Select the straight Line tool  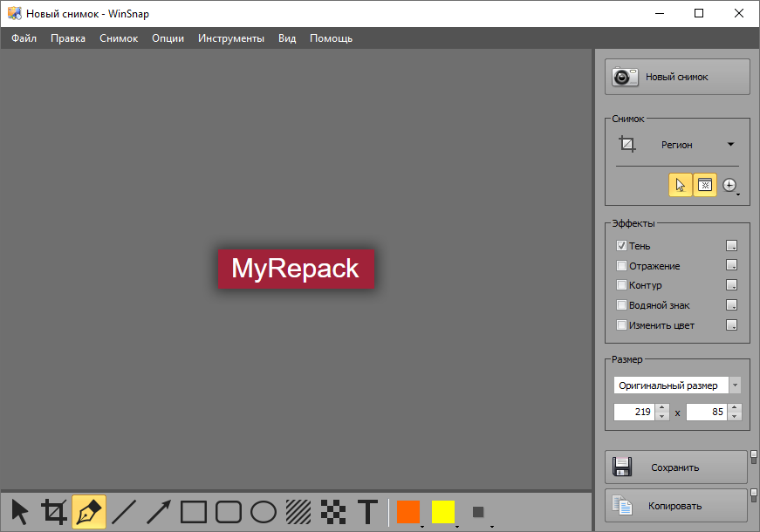pyautogui.click(x=124, y=512)
